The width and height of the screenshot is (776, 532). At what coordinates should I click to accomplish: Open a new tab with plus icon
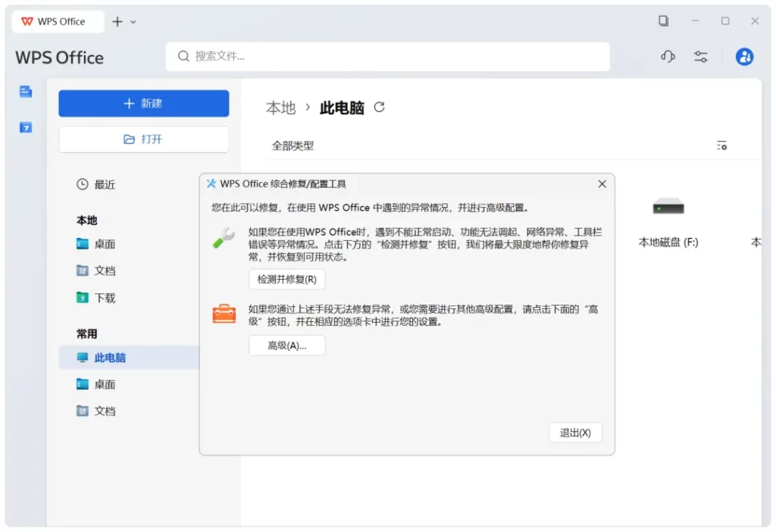click(117, 21)
